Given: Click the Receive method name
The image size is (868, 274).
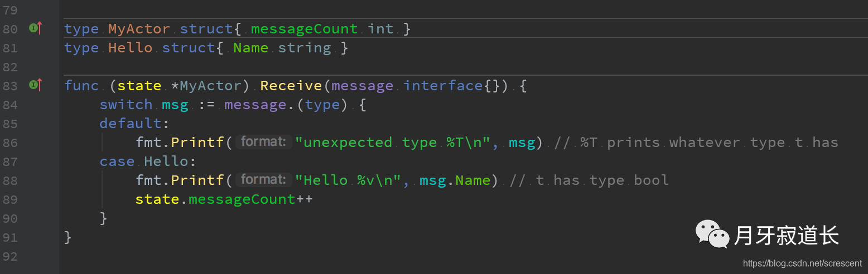Looking at the screenshot, I should pos(291,86).
